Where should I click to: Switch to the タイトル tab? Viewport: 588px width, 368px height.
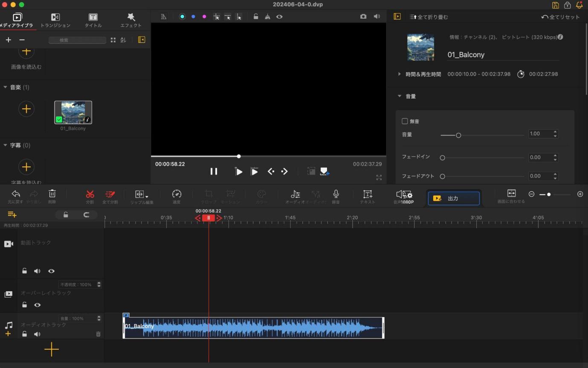coord(93,20)
